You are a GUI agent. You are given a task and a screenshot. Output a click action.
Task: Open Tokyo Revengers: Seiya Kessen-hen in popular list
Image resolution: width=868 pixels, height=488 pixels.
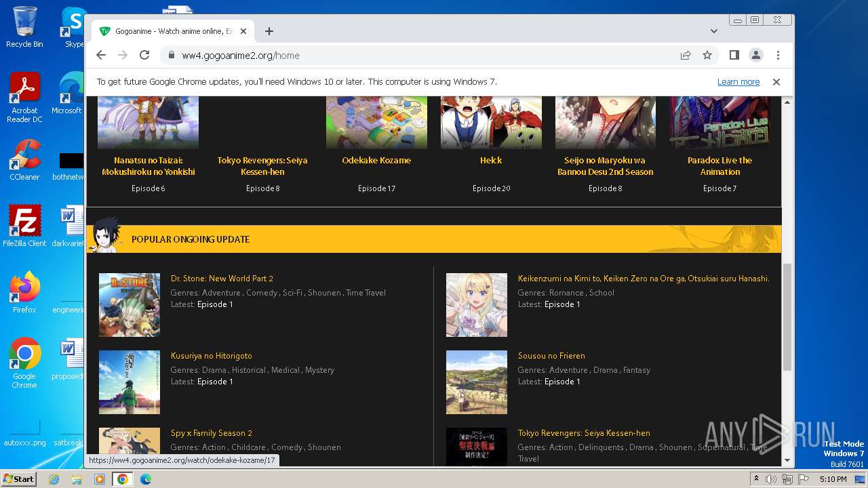[584, 433]
